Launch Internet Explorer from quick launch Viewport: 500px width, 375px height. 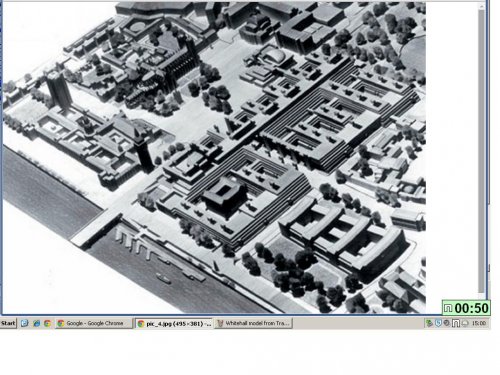[x=36, y=323]
